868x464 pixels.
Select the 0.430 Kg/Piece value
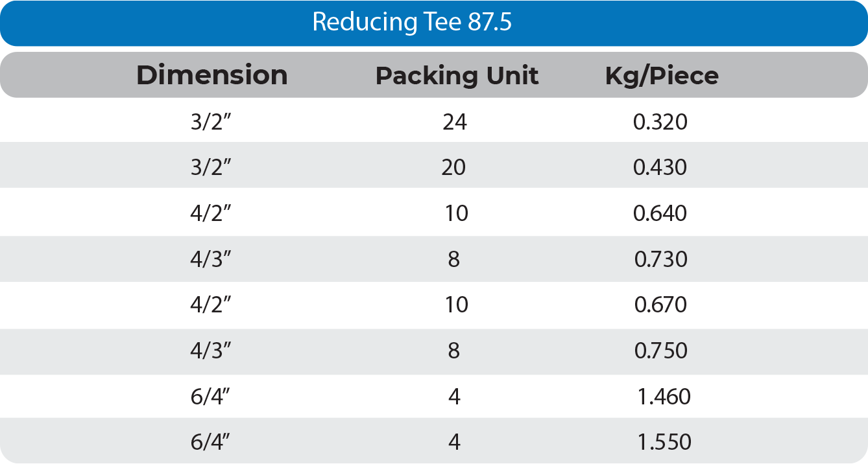coord(660,167)
